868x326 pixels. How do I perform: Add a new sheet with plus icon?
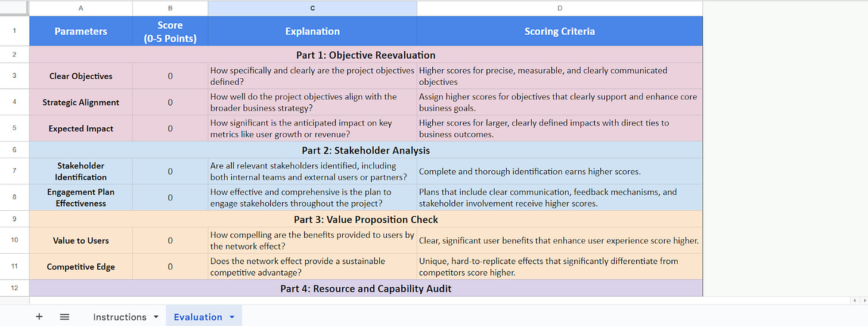tap(39, 317)
